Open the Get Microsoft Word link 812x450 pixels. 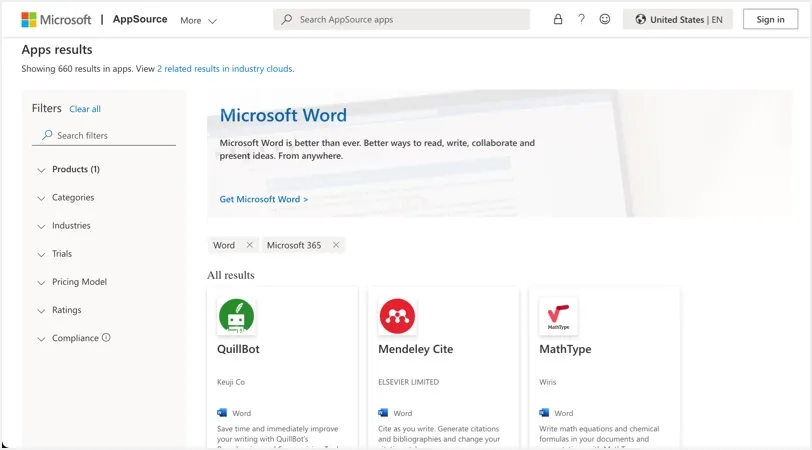tap(264, 199)
